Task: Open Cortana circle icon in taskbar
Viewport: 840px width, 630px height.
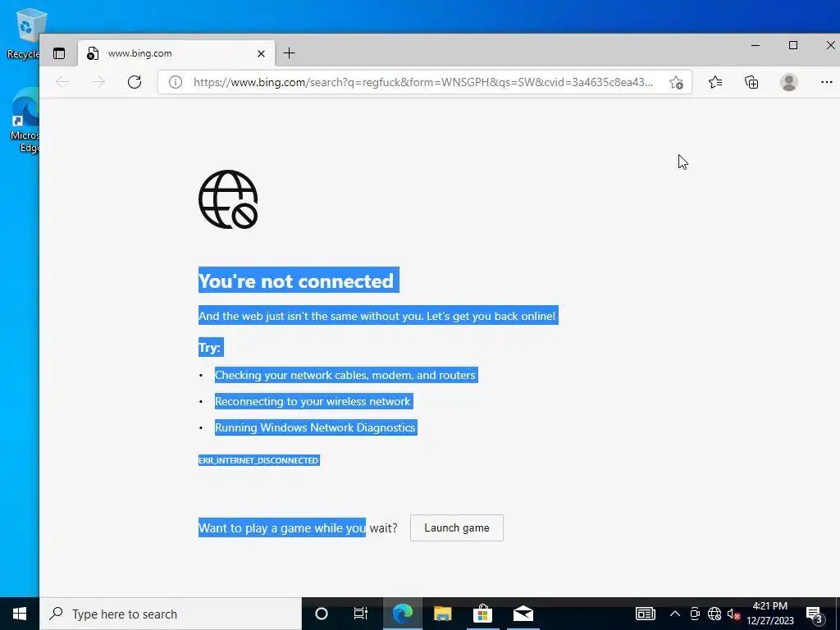Action: click(322, 614)
